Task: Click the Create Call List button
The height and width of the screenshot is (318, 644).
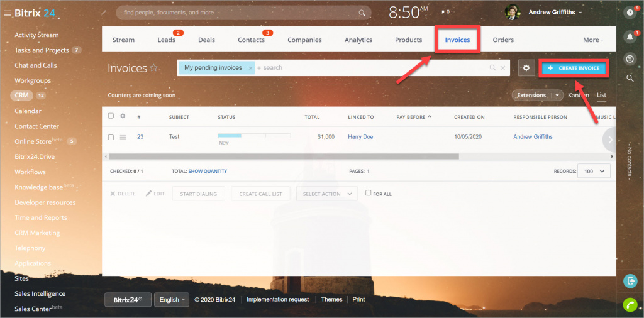Action: click(x=260, y=194)
